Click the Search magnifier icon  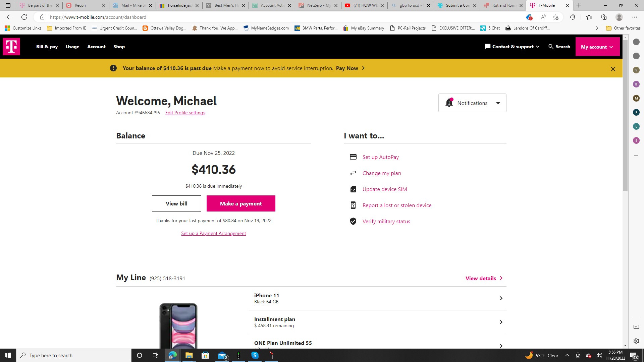(x=551, y=47)
